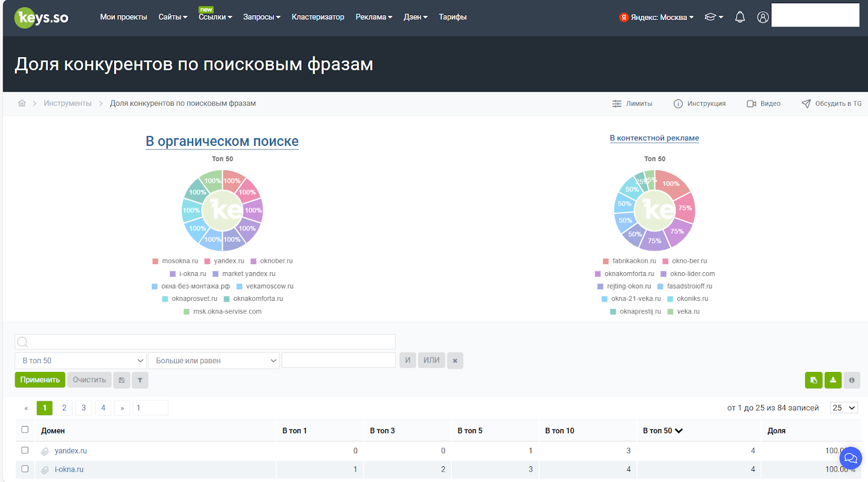
Task: Click the ИЛИ logical operator button
Action: point(432,361)
